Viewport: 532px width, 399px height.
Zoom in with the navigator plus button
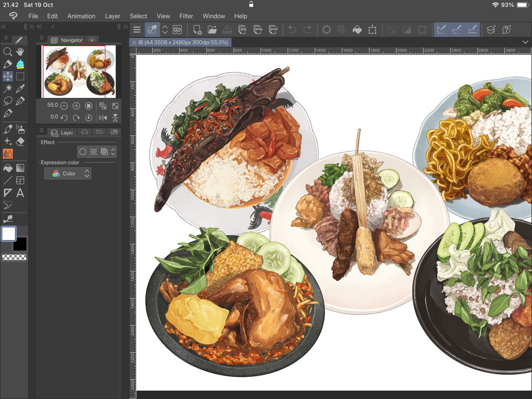(76, 106)
